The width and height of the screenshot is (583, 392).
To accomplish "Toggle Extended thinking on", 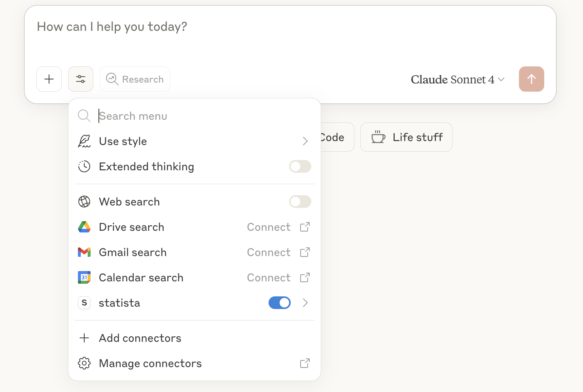I will click(x=300, y=166).
